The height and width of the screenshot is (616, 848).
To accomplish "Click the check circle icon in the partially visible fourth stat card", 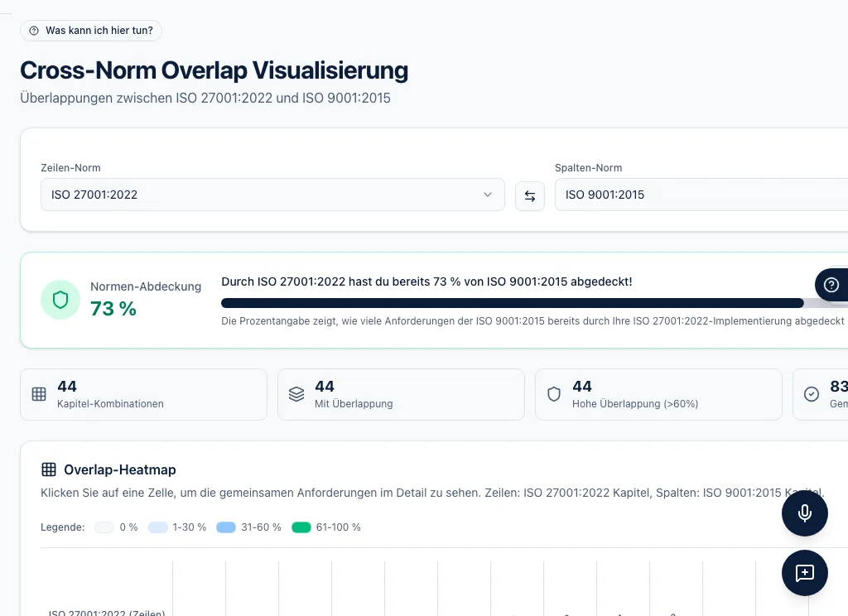I will [x=812, y=394].
